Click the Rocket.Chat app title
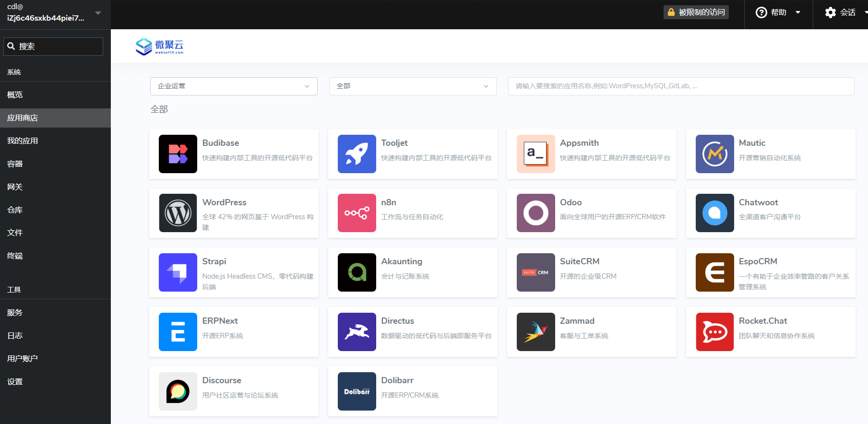868x424 pixels. click(x=763, y=321)
